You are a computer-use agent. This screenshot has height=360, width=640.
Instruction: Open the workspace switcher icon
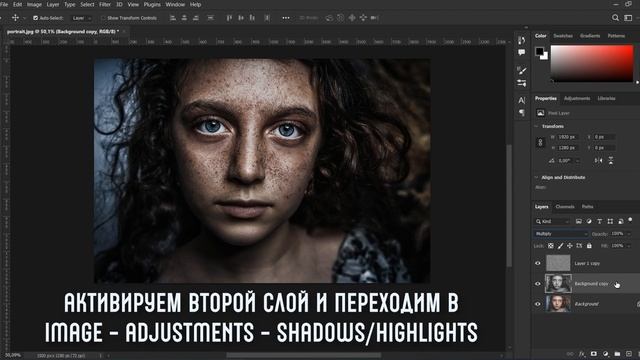(628, 18)
